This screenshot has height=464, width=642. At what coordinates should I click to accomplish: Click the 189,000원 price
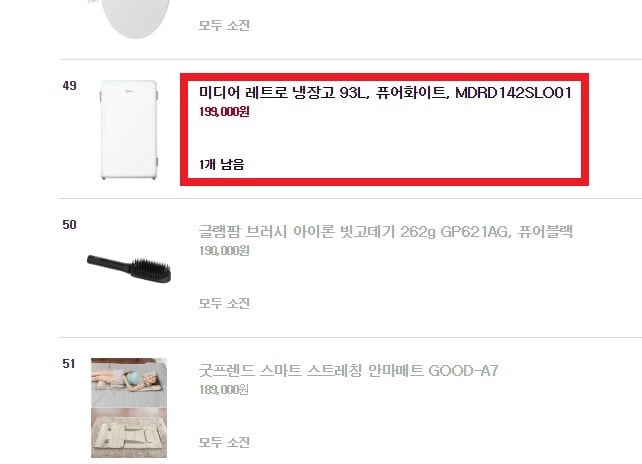(x=224, y=389)
